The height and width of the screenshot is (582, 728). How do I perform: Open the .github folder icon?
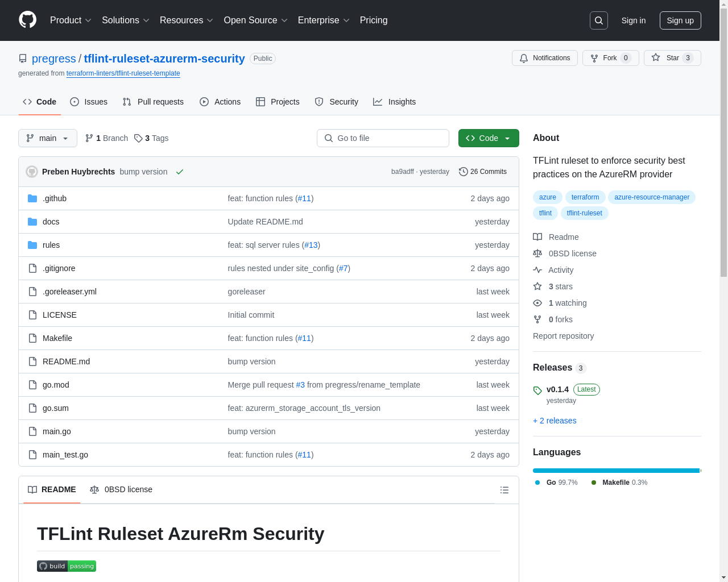32,198
